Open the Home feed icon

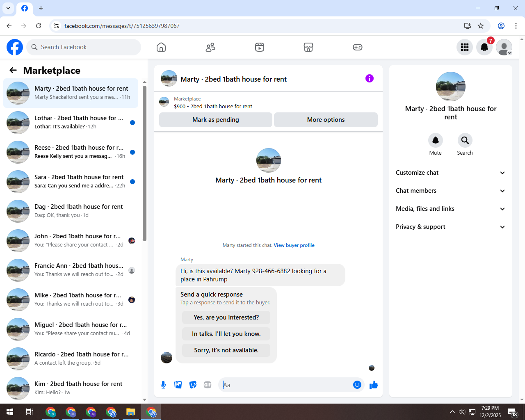161,47
